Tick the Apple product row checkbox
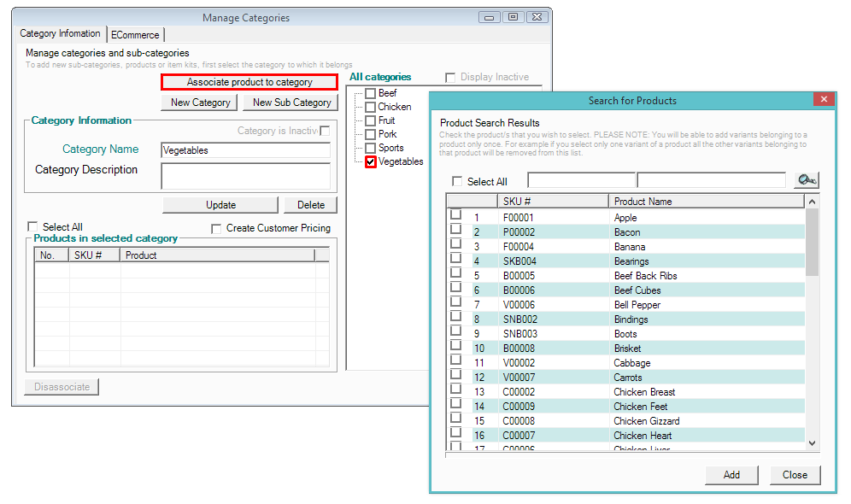Image resolution: width=851 pixels, height=504 pixels. [x=456, y=216]
